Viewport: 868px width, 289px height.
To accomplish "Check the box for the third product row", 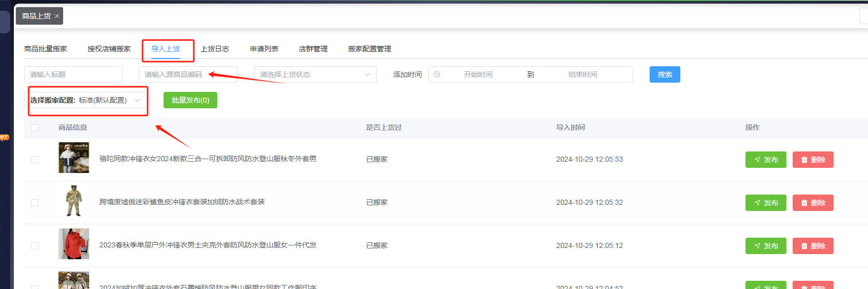I will click(35, 246).
